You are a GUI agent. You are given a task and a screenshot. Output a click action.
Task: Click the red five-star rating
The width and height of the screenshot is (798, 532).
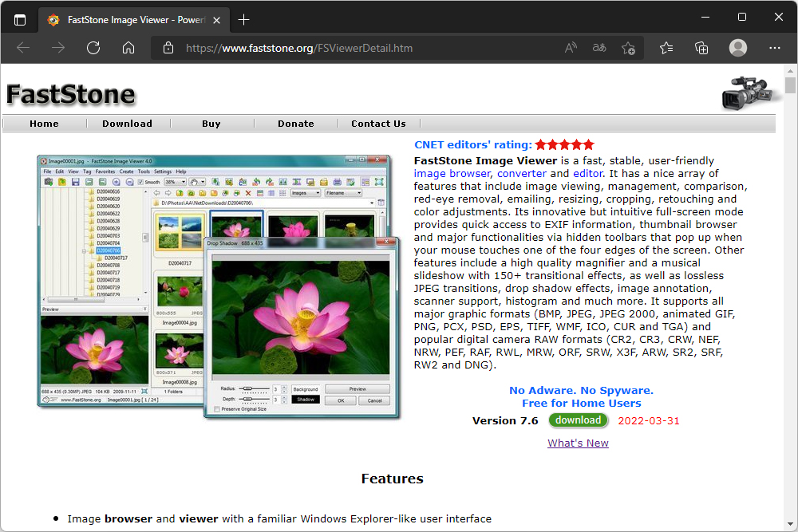click(x=565, y=144)
